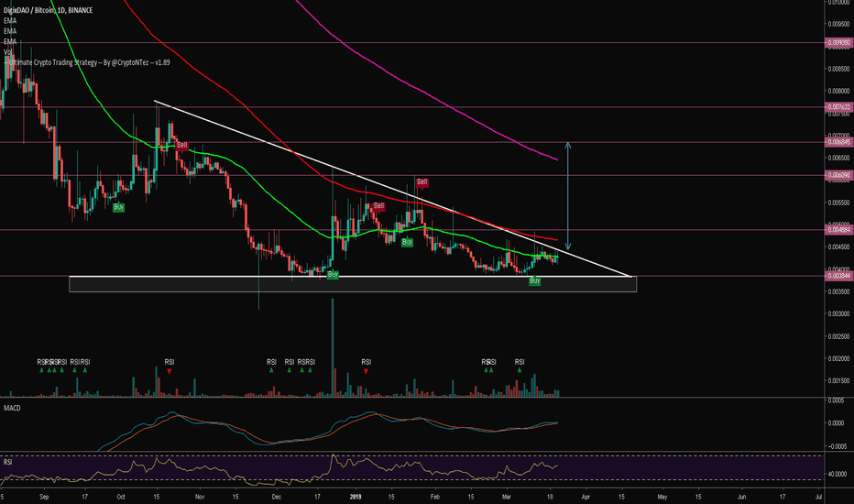Click the Buy signal marker in late December
Viewport: 854px width, 504px height.
click(333, 275)
